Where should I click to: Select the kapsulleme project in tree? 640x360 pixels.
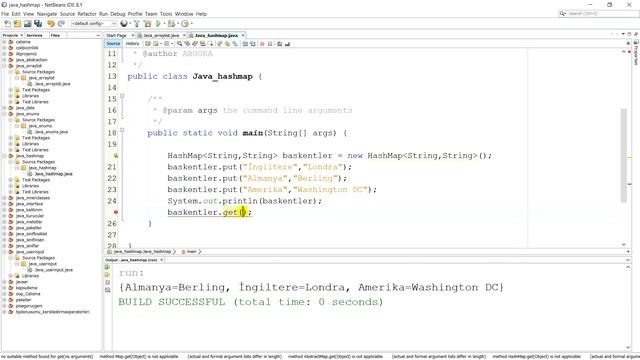pos(27,288)
